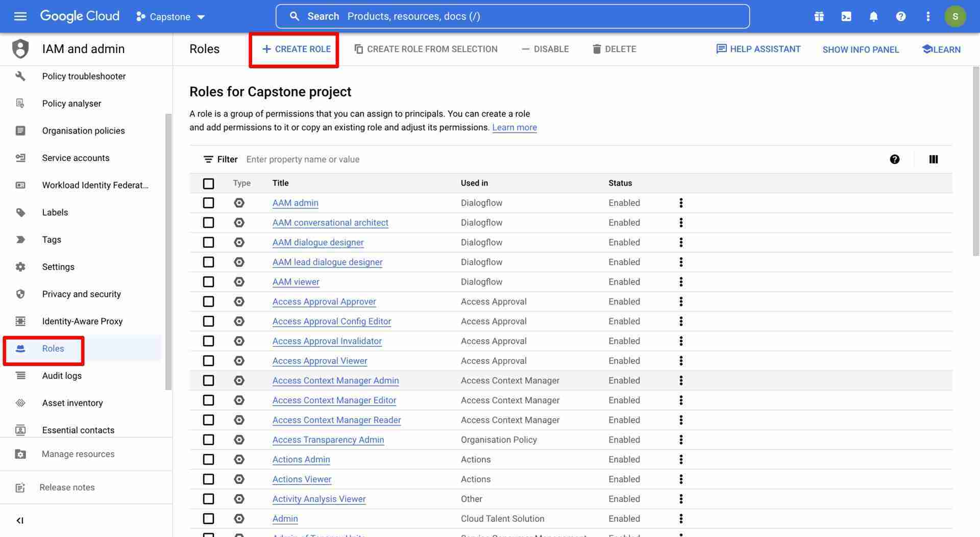Open Policy analyser in sidebar
Screen dimensions: 980x537
71,104
